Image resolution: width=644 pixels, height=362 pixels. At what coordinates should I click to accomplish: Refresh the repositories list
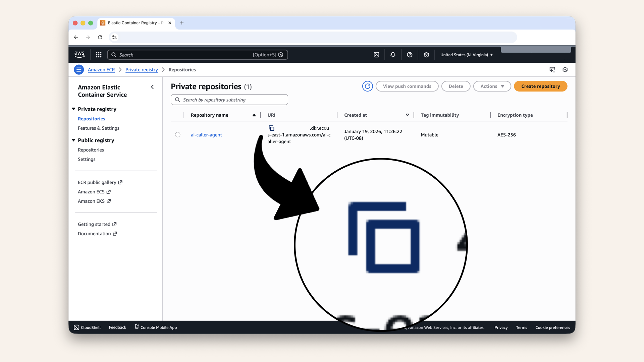pos(367,86)
